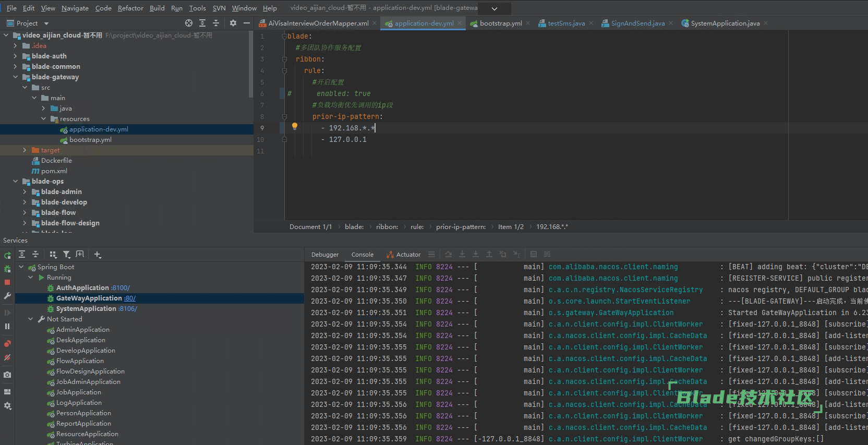Select bootstrap.yml in the project tree
The height and width of the screenshot is (445, 868).
(90, 140)
